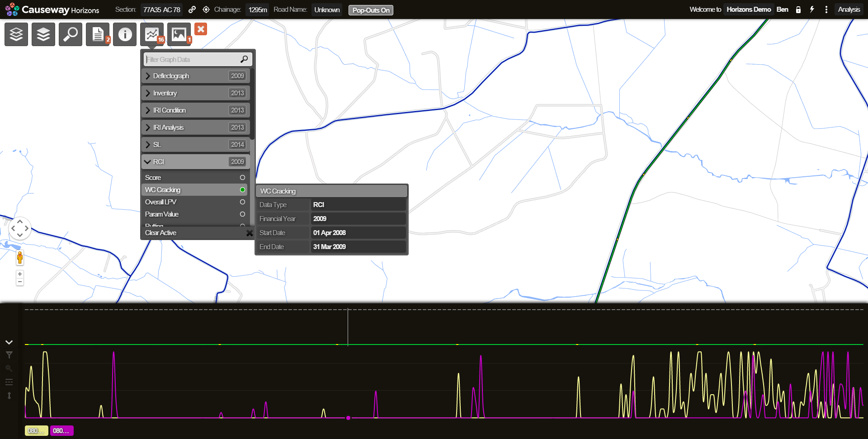The height and width of the screenshot is (439, 868).
Task: Click the Causeway Horizons logo
Action: (x=52, y=9)
